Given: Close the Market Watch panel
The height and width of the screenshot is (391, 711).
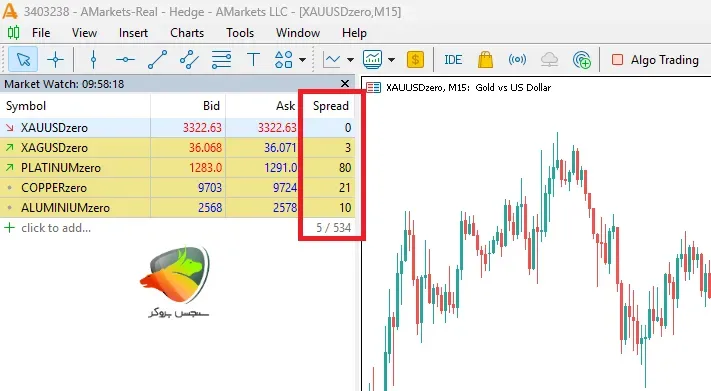Looking at the screenshot, I should pyautogui.click(x=345, y=83).
